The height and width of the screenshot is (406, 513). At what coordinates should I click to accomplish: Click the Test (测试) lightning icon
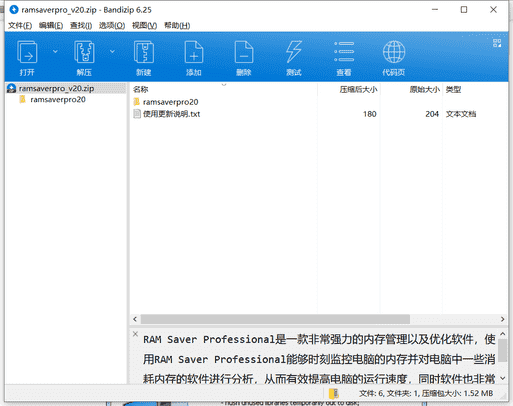[294, 52]
